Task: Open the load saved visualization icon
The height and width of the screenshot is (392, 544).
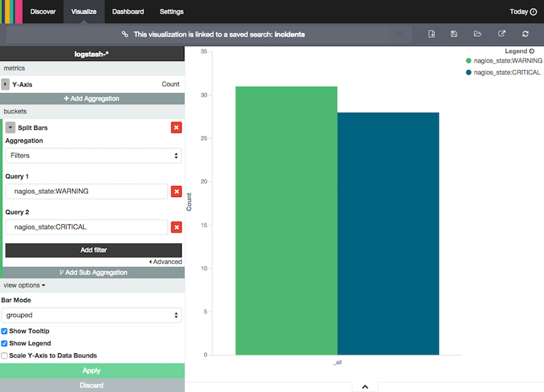Action: [478, 34]
